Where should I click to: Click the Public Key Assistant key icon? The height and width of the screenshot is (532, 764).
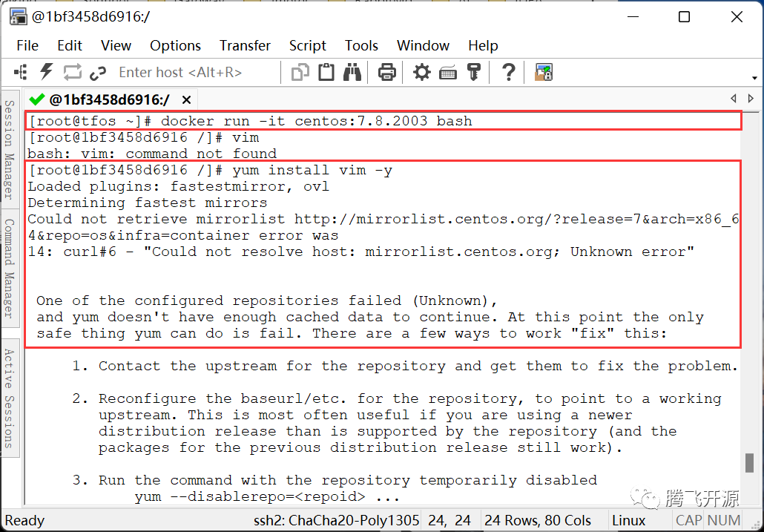pos(473,72)
